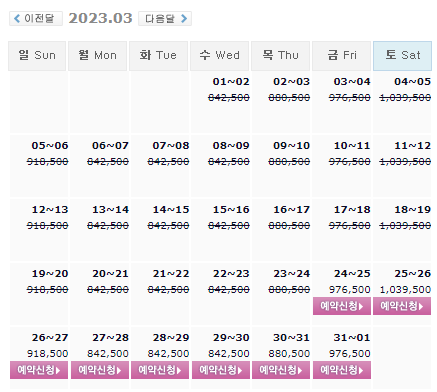This screenshot has height=392, width=437.
Task: Select the 24~25 date label
Action: 352,274
